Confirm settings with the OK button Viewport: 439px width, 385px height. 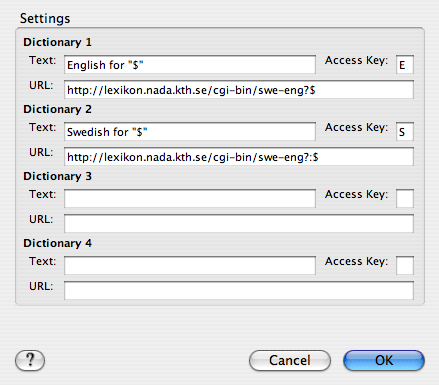point(384,360)
